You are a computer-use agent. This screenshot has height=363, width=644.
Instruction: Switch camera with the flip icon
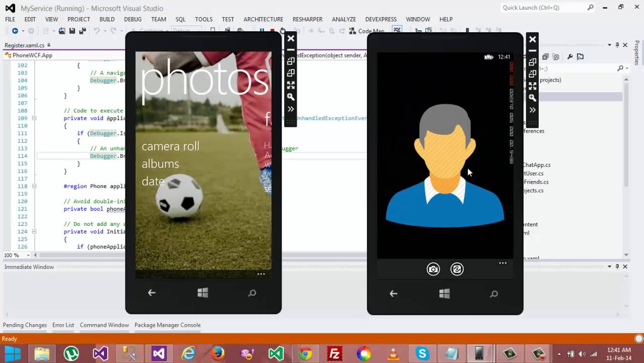click(x=457, y=269)
